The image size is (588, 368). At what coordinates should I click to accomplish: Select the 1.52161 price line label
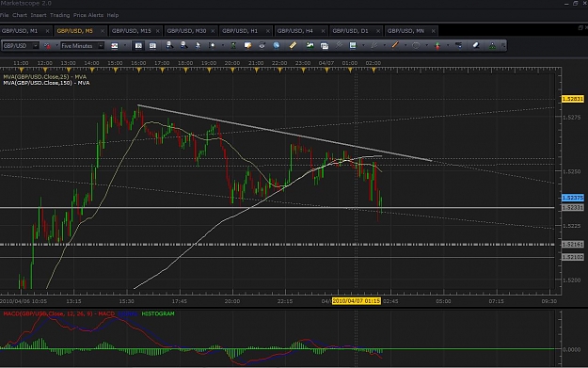(573, 244)
